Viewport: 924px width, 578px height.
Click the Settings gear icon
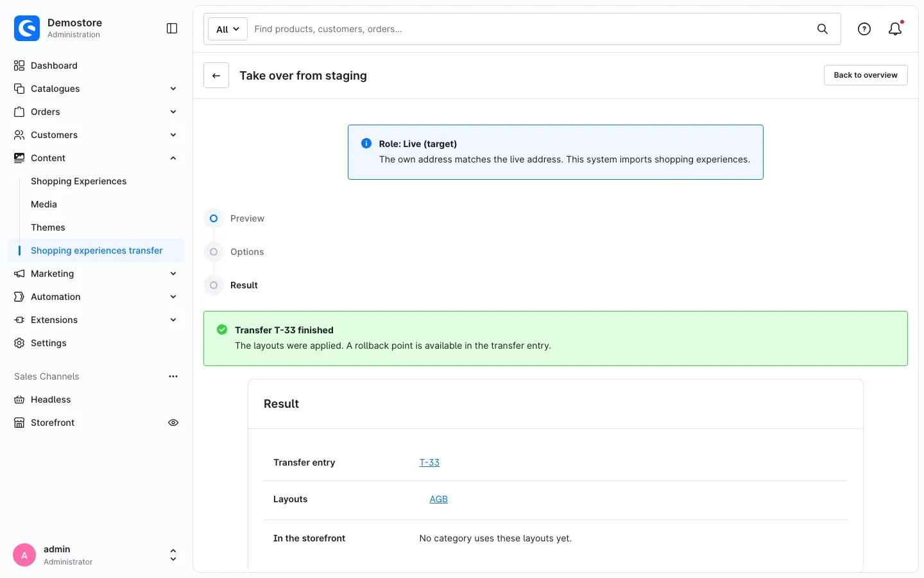coord(19,343)
